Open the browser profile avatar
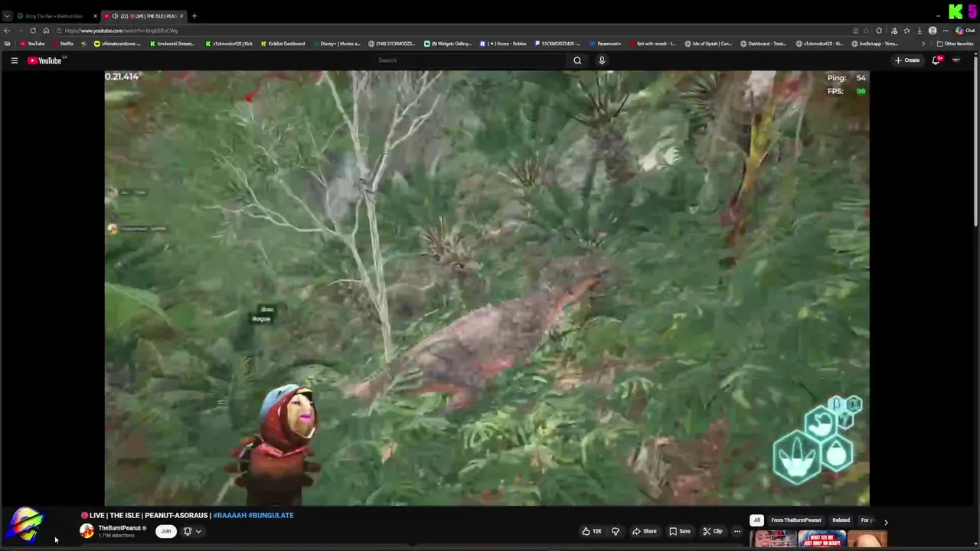 pyautogui.click(x=932, y=31)
